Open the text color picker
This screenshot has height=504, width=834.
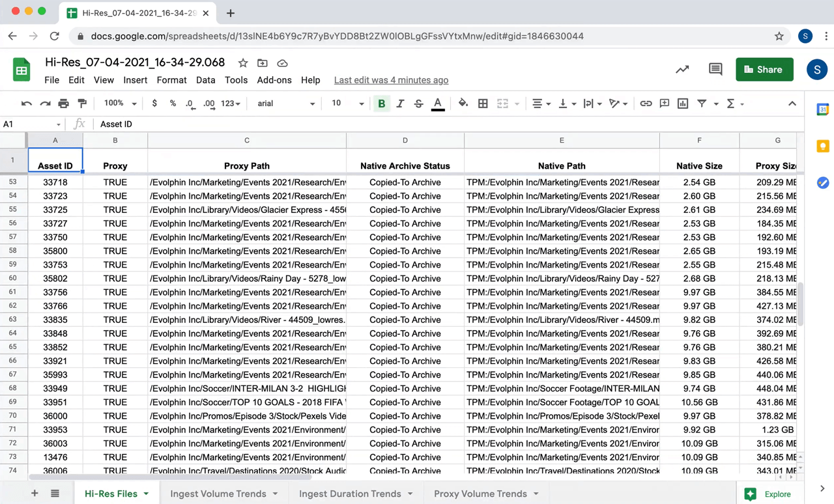438,104
